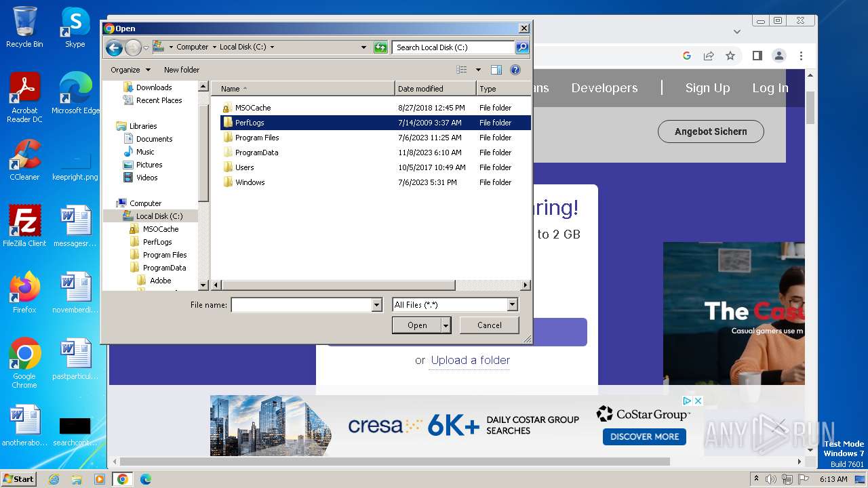Click Angebot Sichern button
Image resolution: width=868 pixels, height=488 pixels.
711,131
